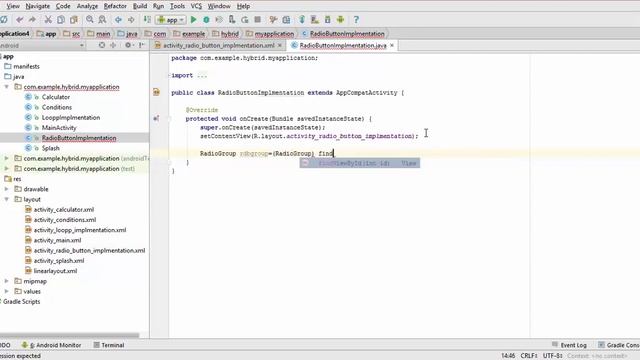Image resolution: width=640 pixels, height=360 pixels.
Task: Click the Copy icon in the toolbar
Action: [x=61, y=20]
